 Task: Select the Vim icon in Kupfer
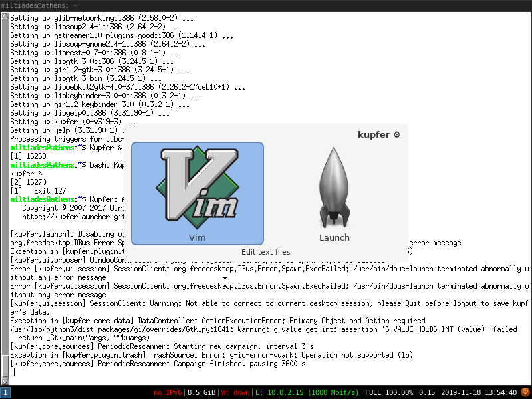(197, 188)
